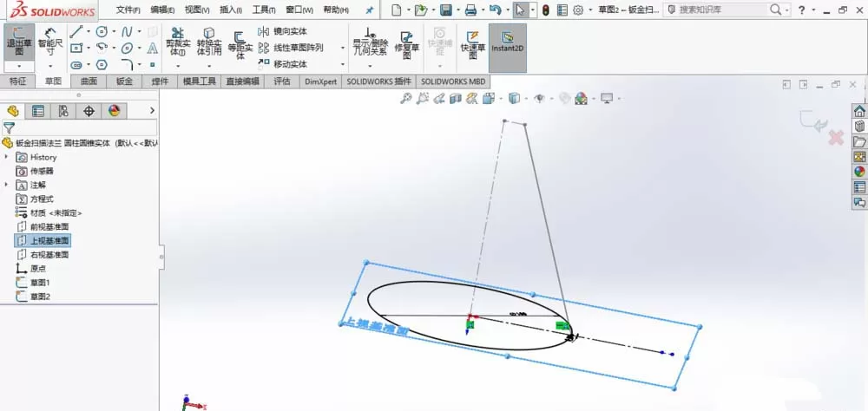Screen dimensions: 868x411
Task: Click the New document icon
Action: click(397, 10)
